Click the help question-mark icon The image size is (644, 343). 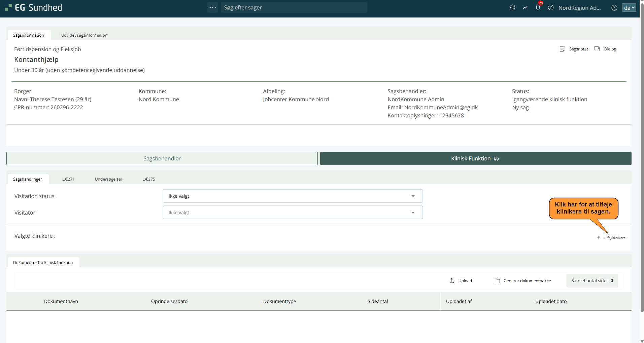tap(550, 7)
